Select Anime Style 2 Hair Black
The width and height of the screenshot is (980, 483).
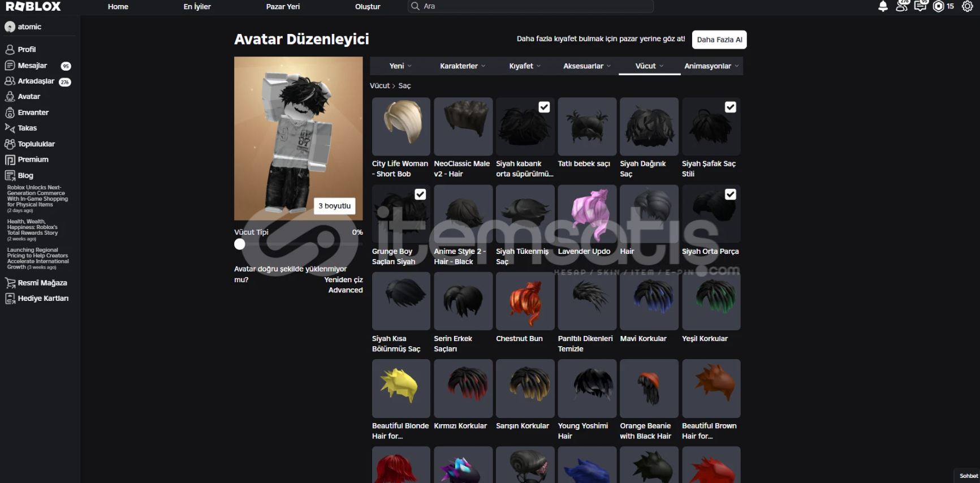(x=463, y=214)
